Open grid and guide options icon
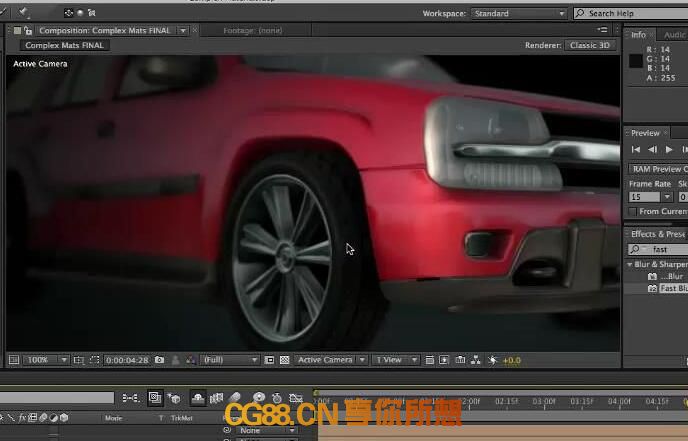 click(79, 360)
